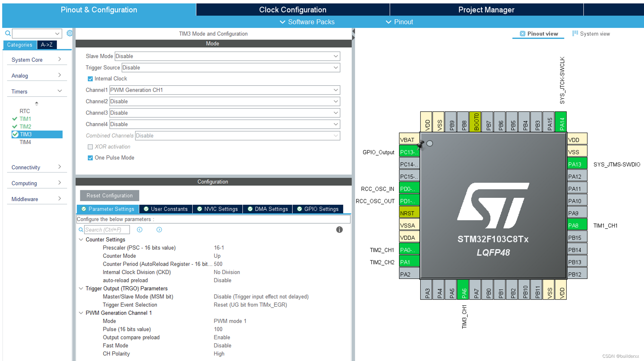Click the Pinout view chip icon
This screenshot has width=644, height=361.
click(x=522, y=33)
